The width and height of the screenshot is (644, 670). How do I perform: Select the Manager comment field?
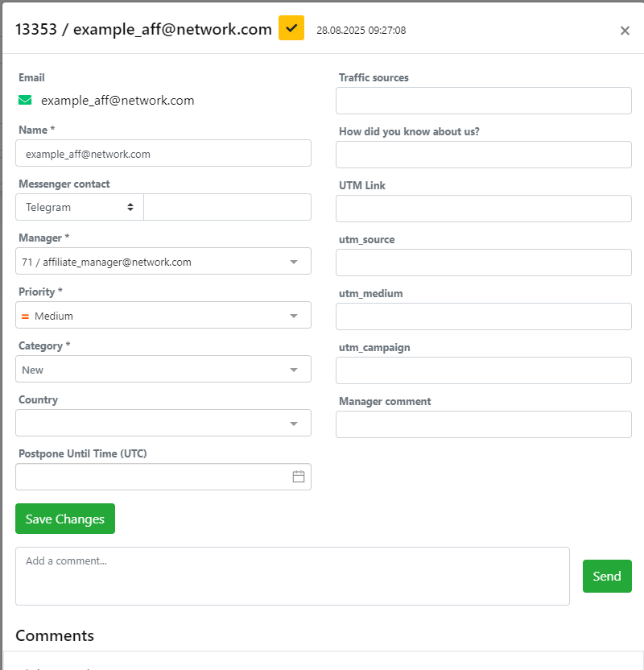[x=483, y=424]
